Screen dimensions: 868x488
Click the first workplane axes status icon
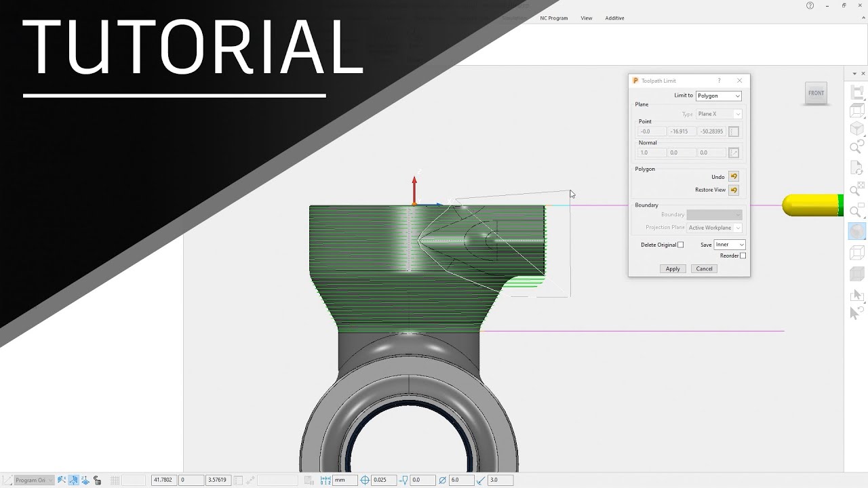coord(62,480)
